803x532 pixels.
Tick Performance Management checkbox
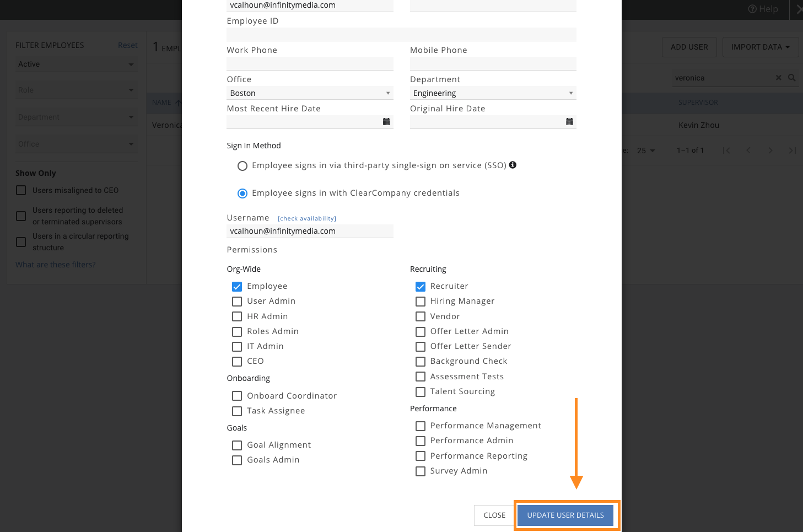point(421,426)
